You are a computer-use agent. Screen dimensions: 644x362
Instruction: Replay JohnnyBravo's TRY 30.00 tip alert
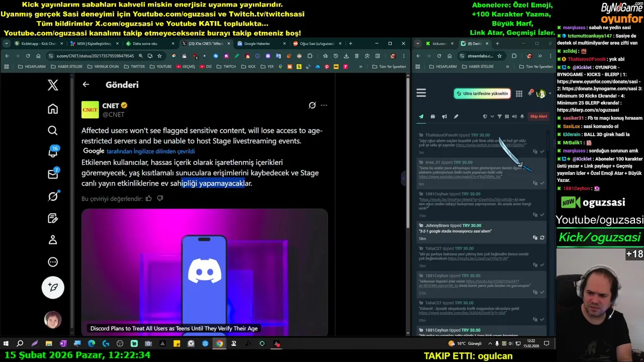point(542,237)
